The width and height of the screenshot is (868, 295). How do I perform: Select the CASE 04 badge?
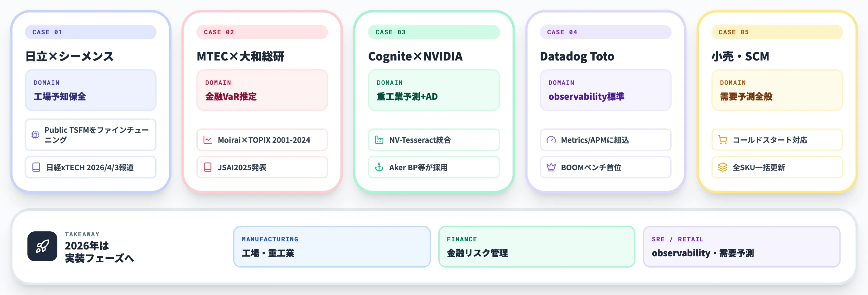point(605,32)
